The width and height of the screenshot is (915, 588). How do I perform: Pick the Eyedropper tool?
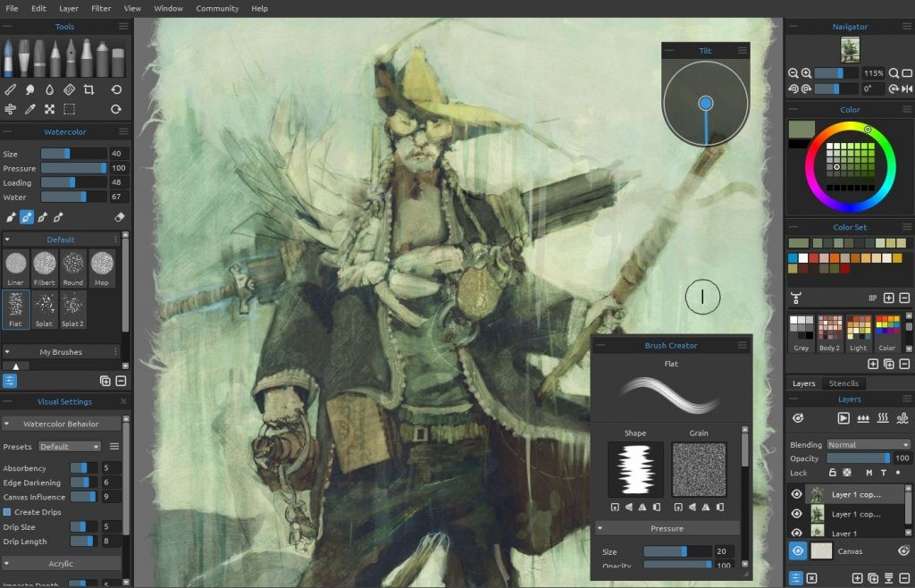click(x=30, y=109)
